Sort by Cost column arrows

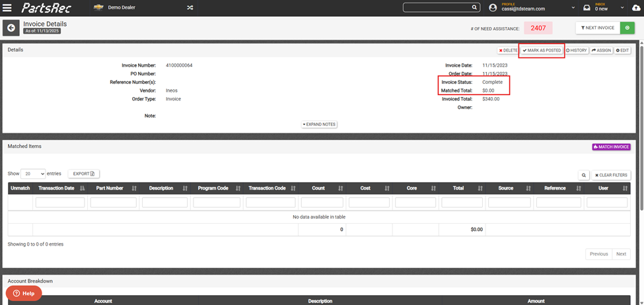(387, 188)
